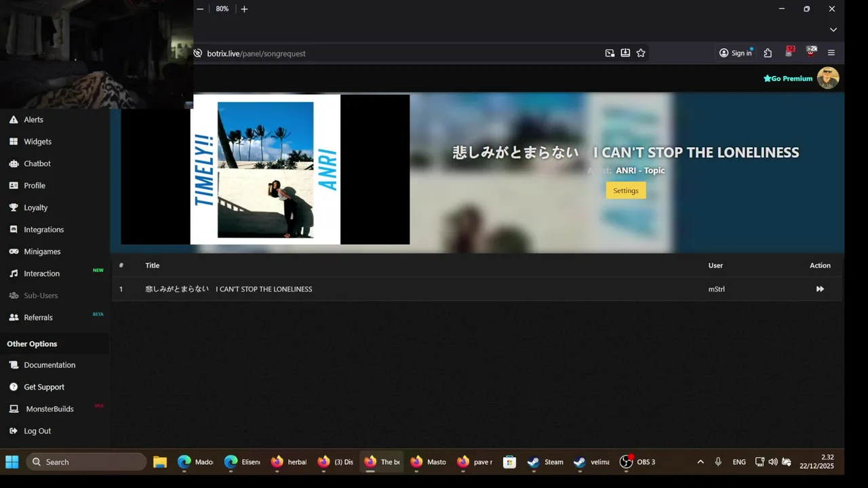
Task: Click the Windows taskbar Search box
Action: point(86,462)
